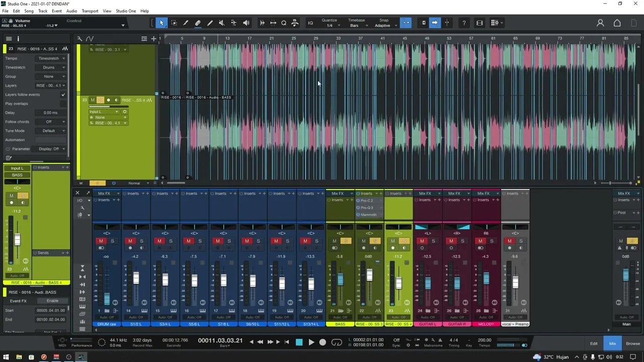The image size is (644, 362).
Task: Unsolo track 23 in track list
Action: coord(100,100)
